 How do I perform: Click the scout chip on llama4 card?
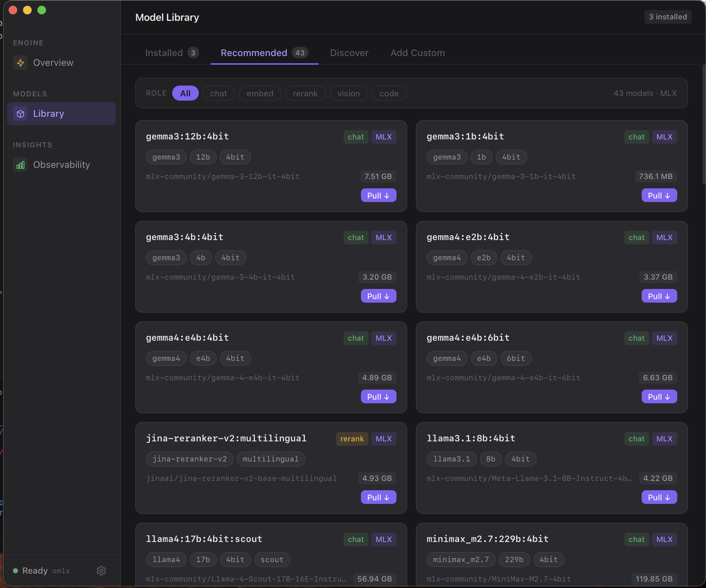[x=272, y=560]
